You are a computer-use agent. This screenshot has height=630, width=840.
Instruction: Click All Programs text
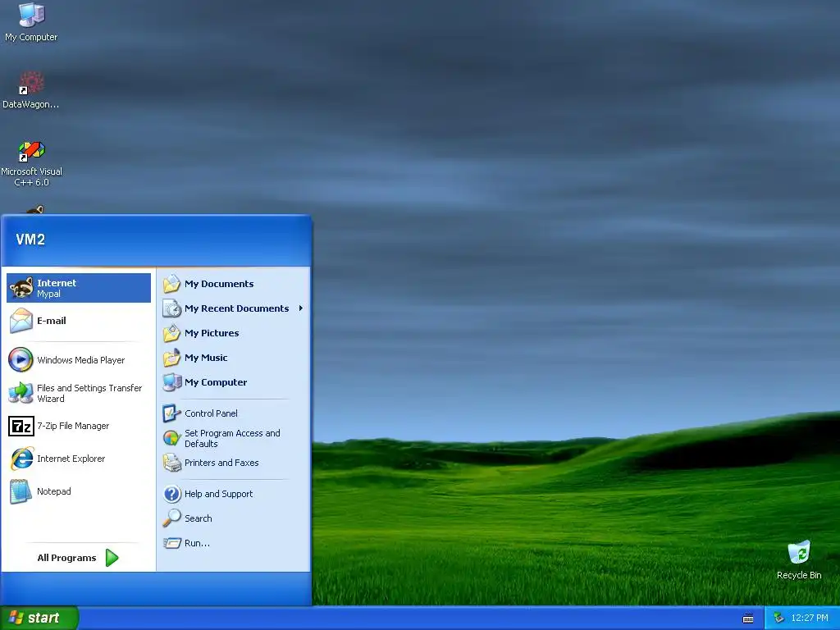66,558
